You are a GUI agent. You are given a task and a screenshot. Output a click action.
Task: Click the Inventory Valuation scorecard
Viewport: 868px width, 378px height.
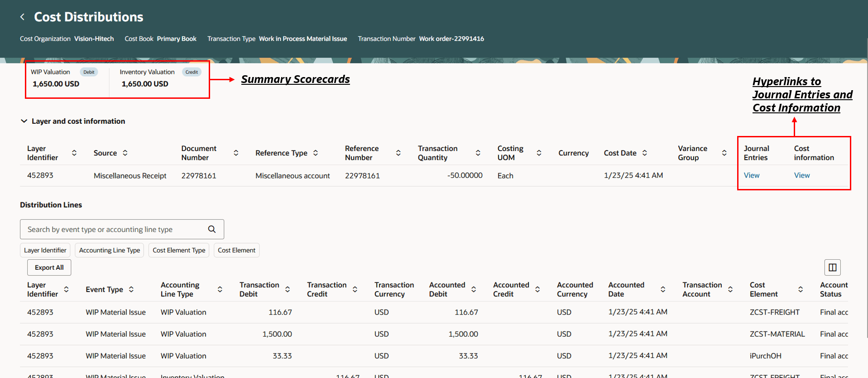click(x=160, y=78)
